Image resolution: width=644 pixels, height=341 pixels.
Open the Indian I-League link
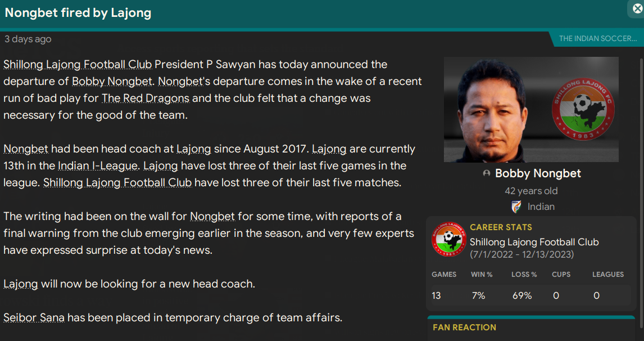pos(97,165)
